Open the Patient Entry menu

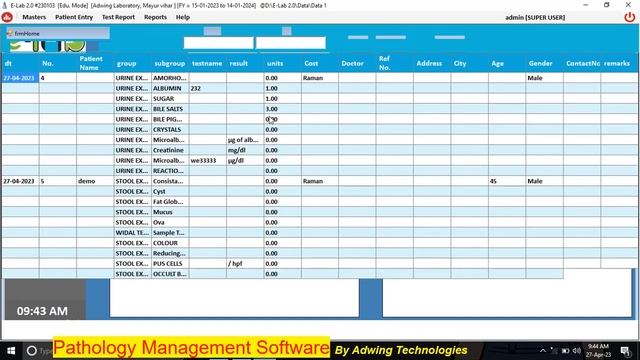coord(74,17)
